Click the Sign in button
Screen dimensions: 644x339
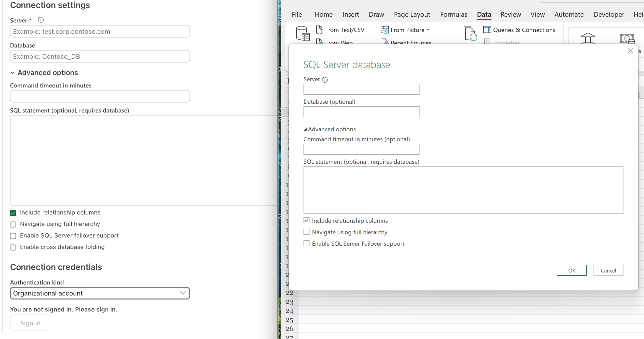(30, 323)
